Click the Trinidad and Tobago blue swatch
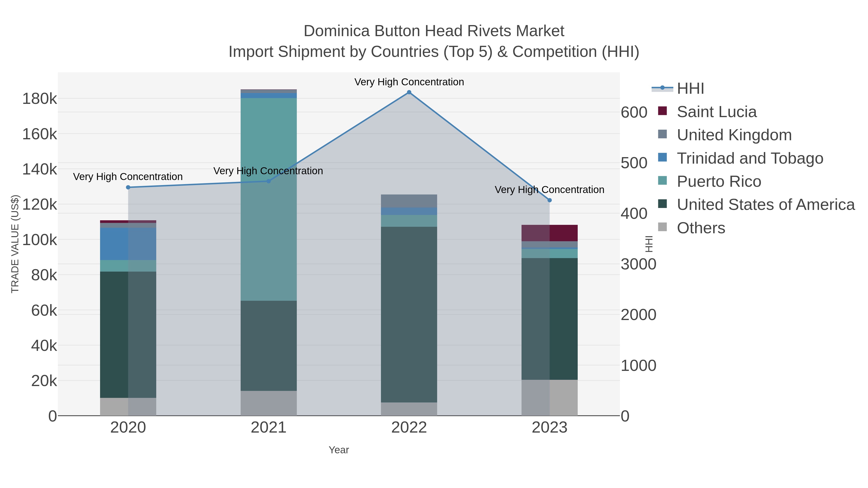The height and width of the screenshot is (488, 868). click(663, 157)
